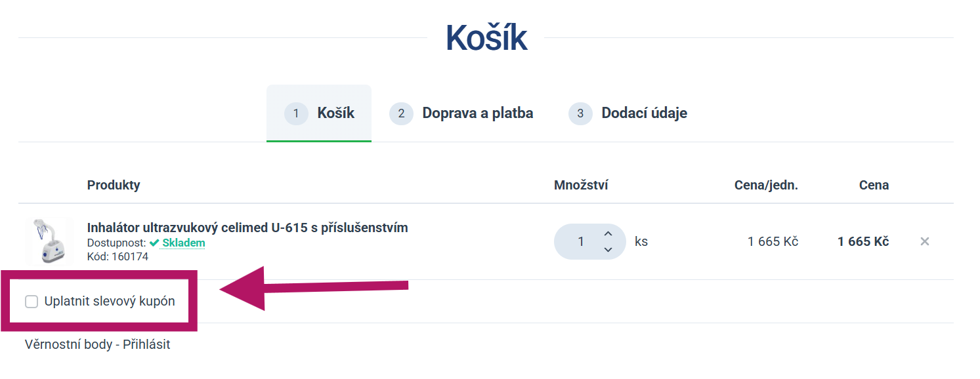Click the Množství column header
The width and height of the screenshot is (980, 379).
click(x=581, y=185)
